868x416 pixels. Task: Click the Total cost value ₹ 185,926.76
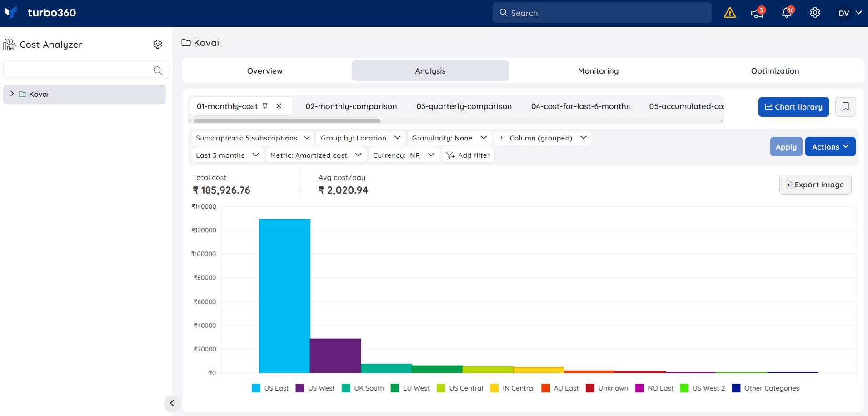(x=221, y=190)
